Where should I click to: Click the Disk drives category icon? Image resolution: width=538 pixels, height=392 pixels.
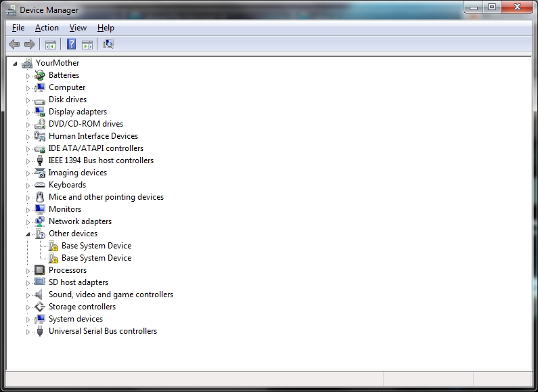tap(40, 101)
